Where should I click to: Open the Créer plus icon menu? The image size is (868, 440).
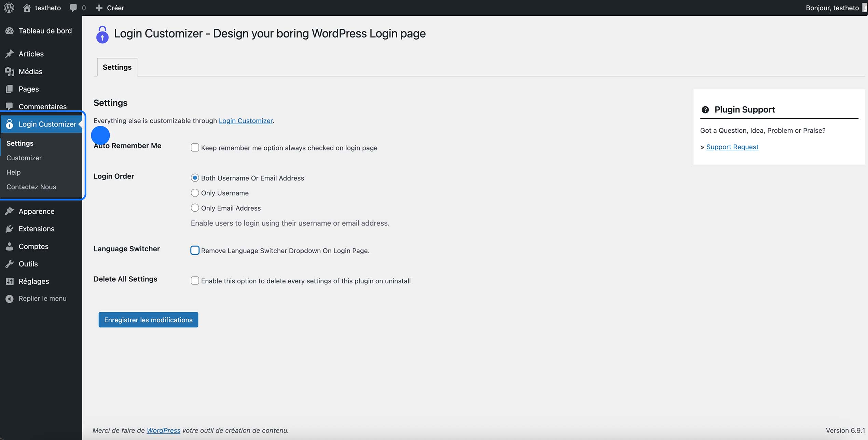pos(99,8)
